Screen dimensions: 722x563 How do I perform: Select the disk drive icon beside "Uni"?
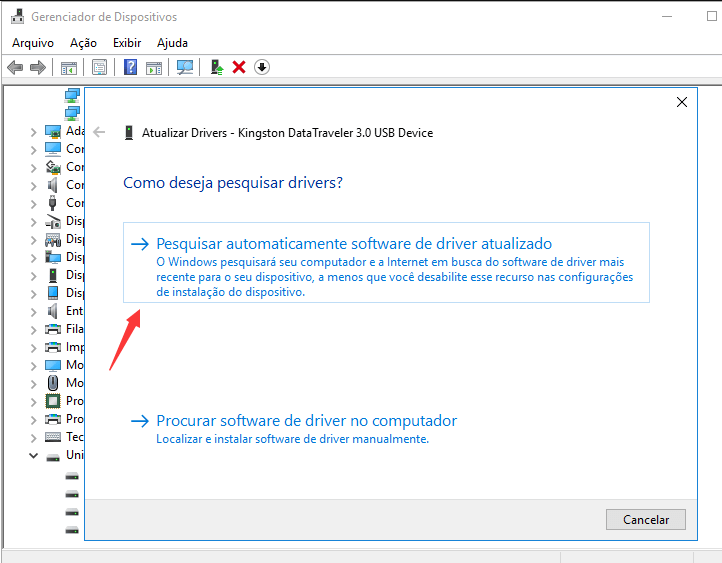53,457
